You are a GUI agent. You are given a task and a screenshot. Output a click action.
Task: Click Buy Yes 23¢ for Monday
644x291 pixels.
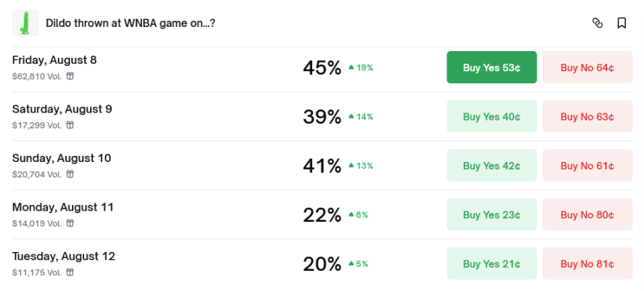coord(492,214)
